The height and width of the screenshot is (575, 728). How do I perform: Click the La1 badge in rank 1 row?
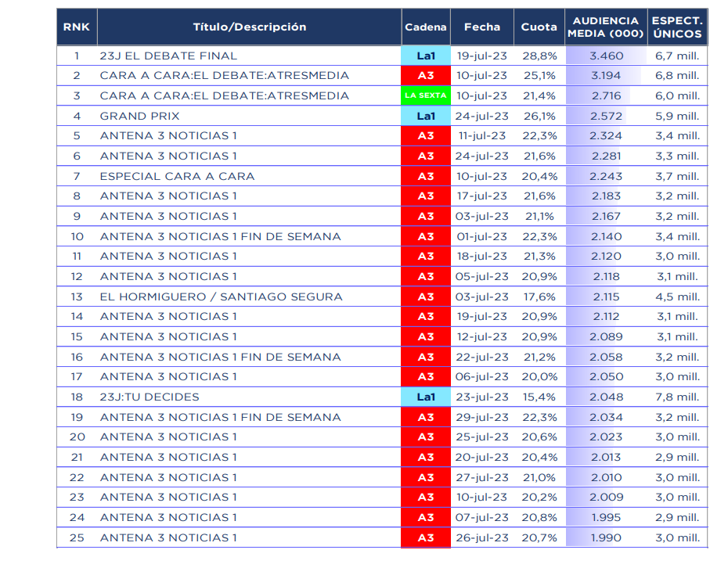click(x=426, y=56)
